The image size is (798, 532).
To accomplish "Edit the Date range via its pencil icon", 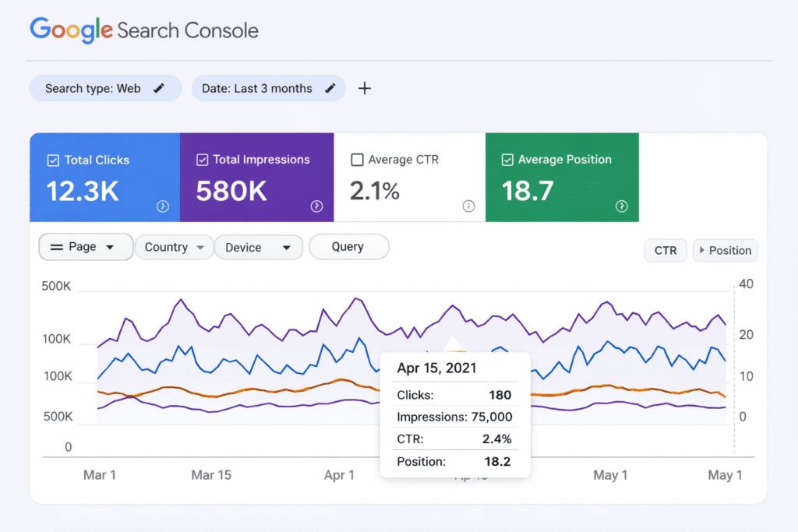I will tap(330, 88).
